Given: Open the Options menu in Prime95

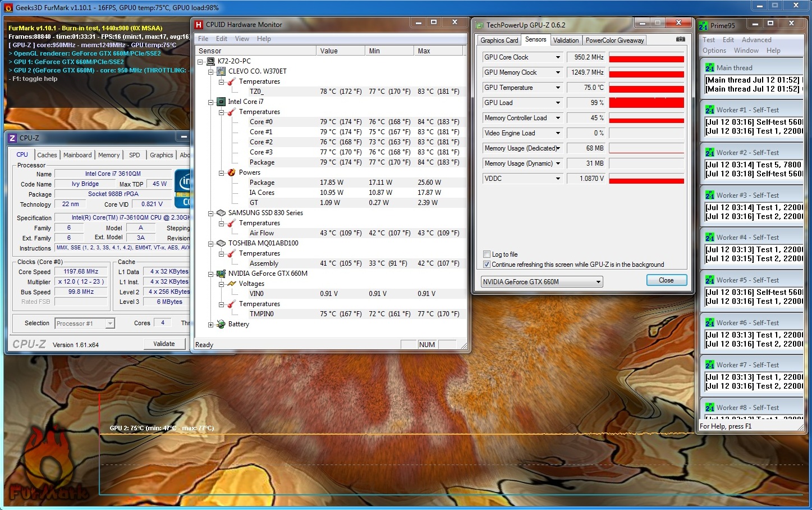Looking at the screenshot, I should point(714,51).
